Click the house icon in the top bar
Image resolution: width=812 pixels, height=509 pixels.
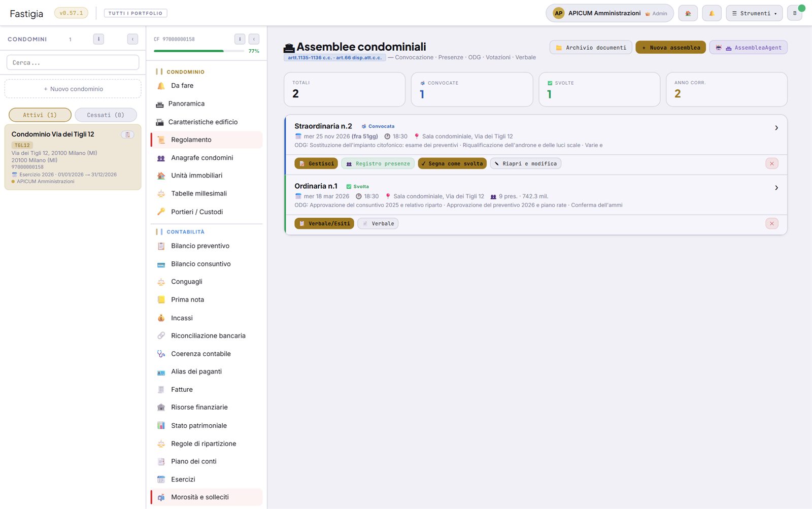[688, 13]
